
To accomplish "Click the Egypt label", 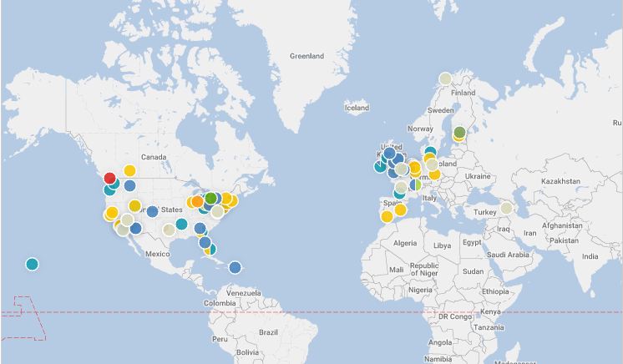I will [x=472, y=242].
